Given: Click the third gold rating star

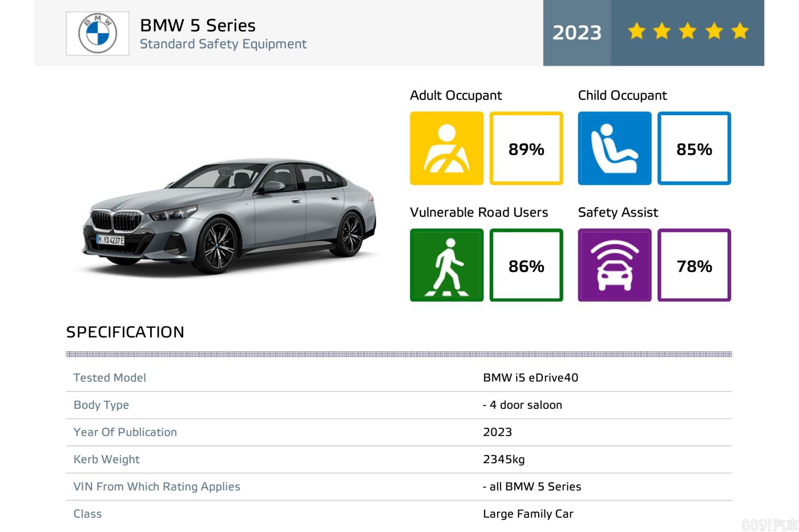Looking at the screenshot, I should click(688, 31).
